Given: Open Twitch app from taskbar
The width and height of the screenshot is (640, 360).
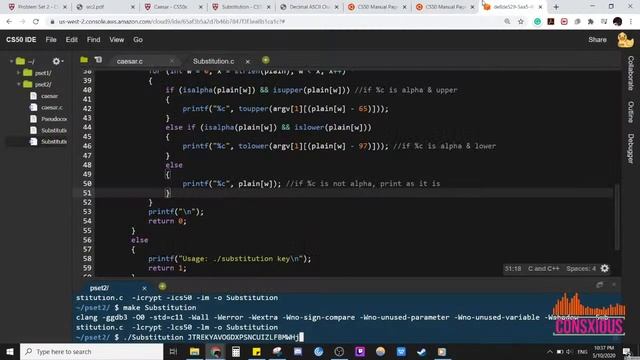Looking at the screenshot, I should click(360, 351).
